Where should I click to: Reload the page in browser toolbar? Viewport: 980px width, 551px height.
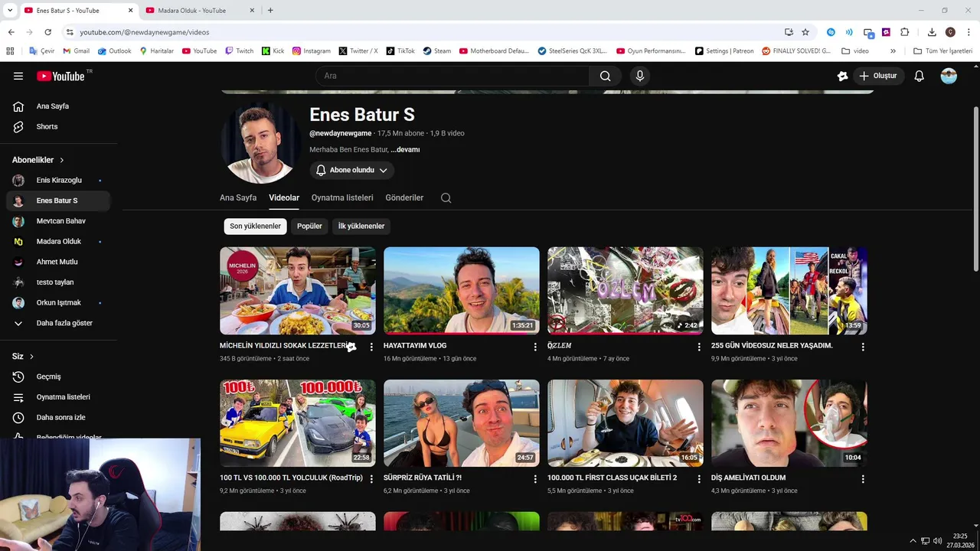tap(47, 32)
